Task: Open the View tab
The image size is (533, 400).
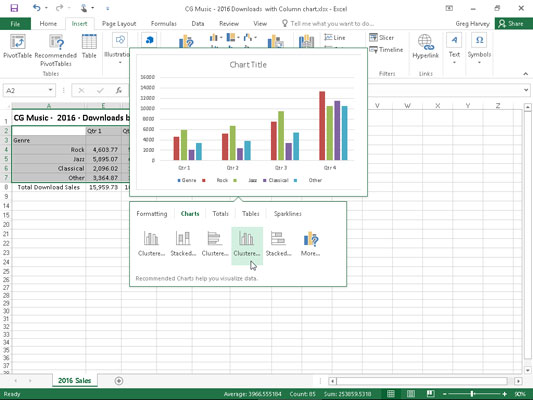Action: (260, 23)
